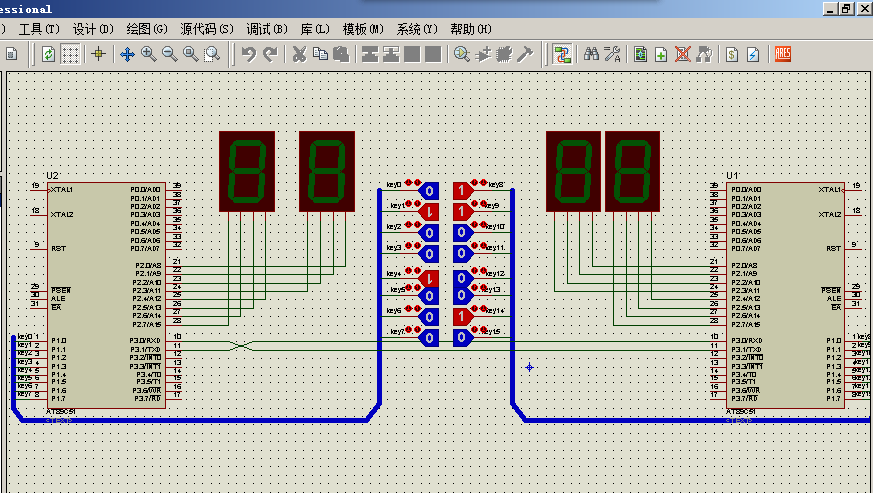Image resolution: width=873 pixels, height=493 pixels.
Task: Open search and tag binoculars
Action: (591, 54)
